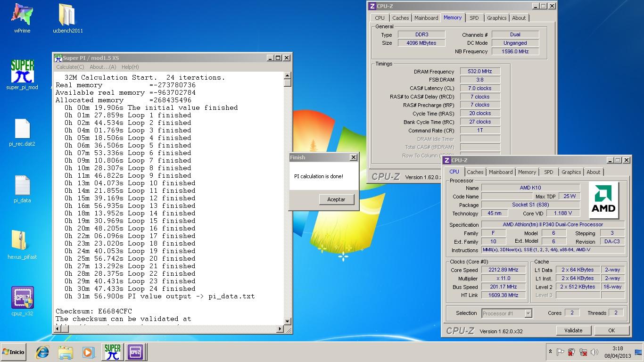The width and height of the screenshot is (644, 362).
Task: Click the CAS# Latency value 7.0 clocks
Action: tap(480, 88)
